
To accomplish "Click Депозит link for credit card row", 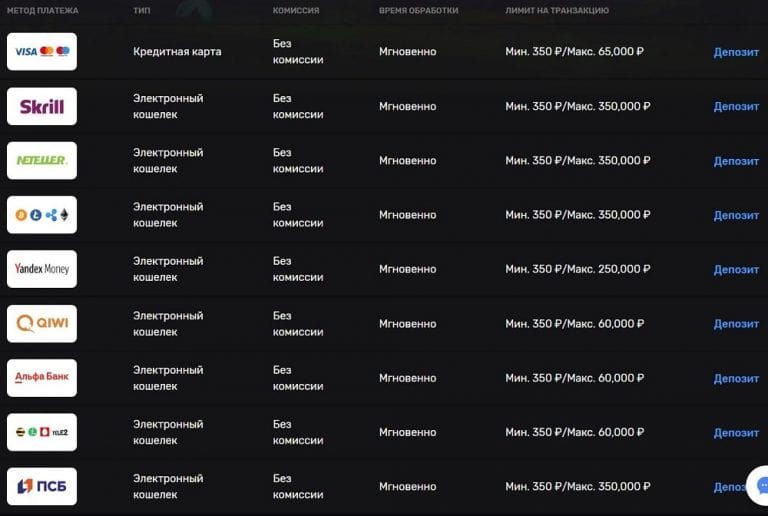I will 736,52.
